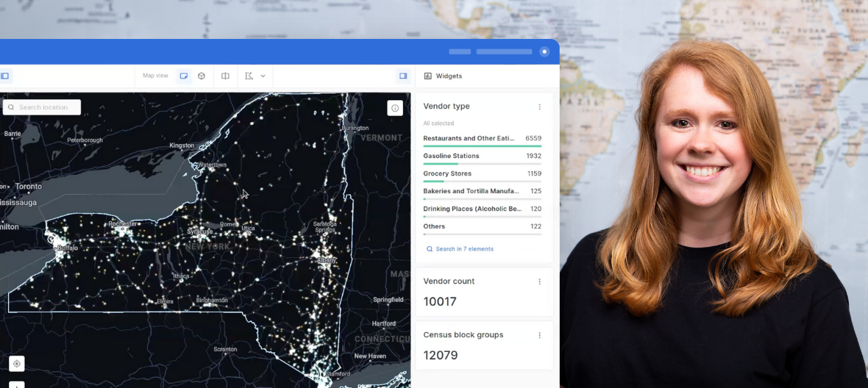Open Vendor type widget options menu
Screen dimensions: 868x388
click(539, 107)
